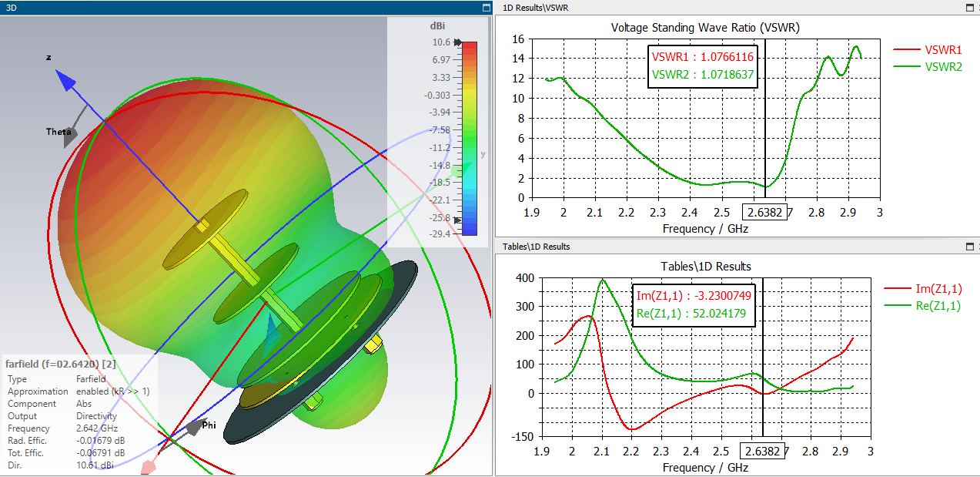Click the 2.6382 marker label in VSWR plot
This screenshot has height=477, width=980.
[x=764, y=212]
